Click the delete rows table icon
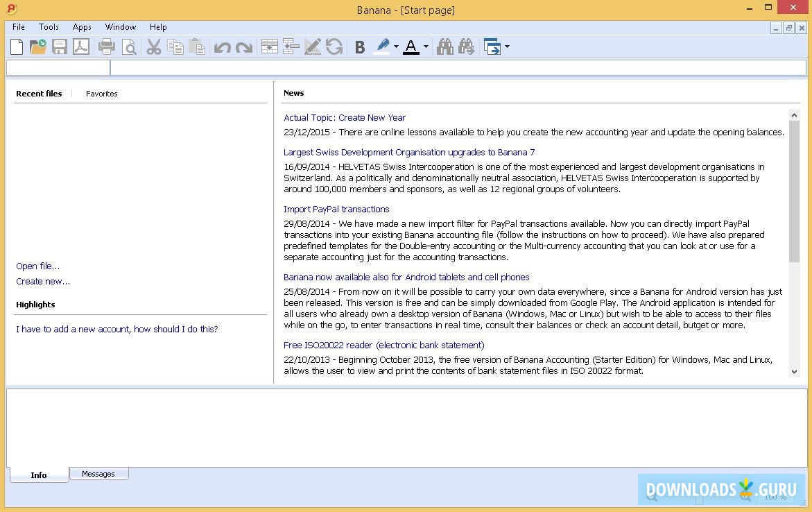Viewport: 812px width, 512px height. coord(291,46)
